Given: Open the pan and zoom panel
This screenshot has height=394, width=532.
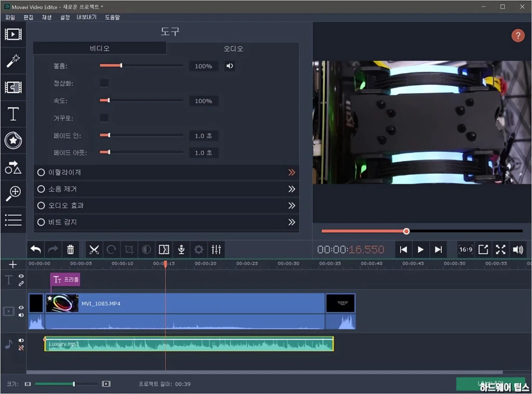Looking at the screenshot, I should click(13, 193).
